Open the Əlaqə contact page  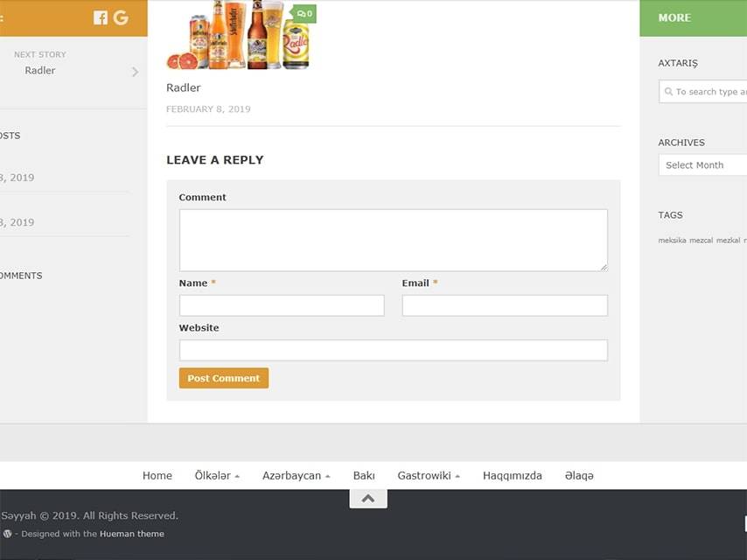[579, 476]
